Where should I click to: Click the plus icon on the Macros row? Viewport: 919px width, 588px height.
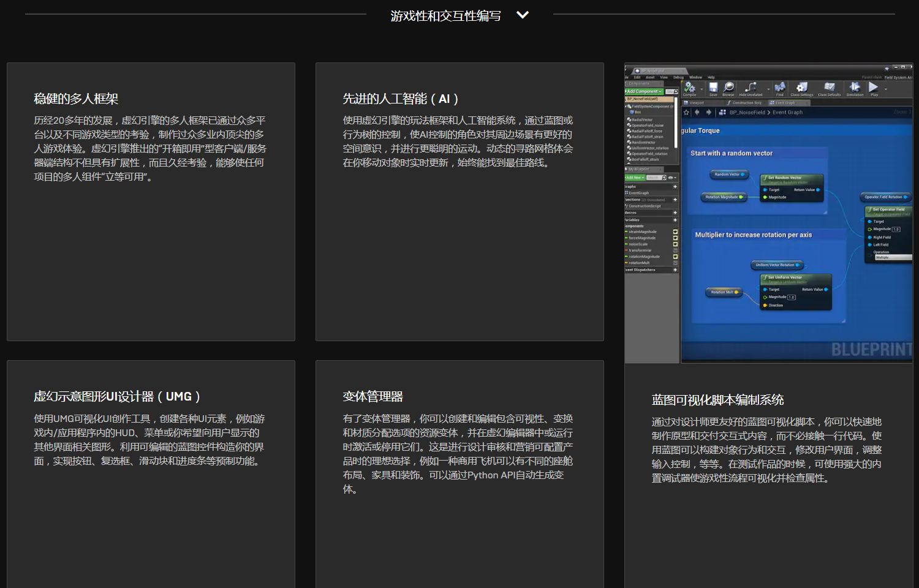pyautogui.click(x=675, y=213)
